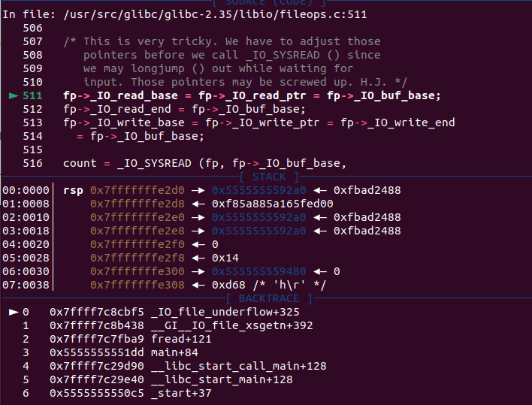
Task: Click the canary value 0xf85a885a165fed00
Action: tap(272, 204)
